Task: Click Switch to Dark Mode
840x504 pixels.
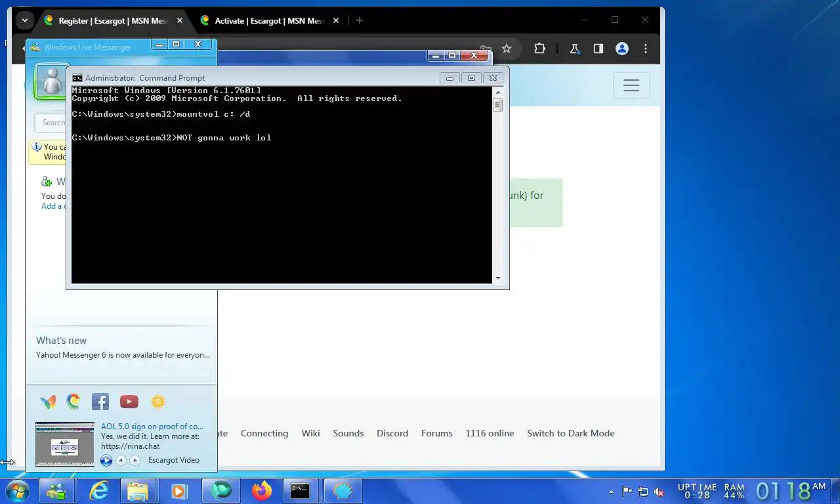Action: click(571, 433)
